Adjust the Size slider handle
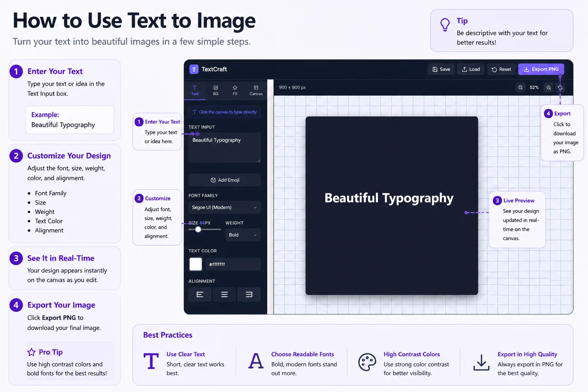 (198, 229)
